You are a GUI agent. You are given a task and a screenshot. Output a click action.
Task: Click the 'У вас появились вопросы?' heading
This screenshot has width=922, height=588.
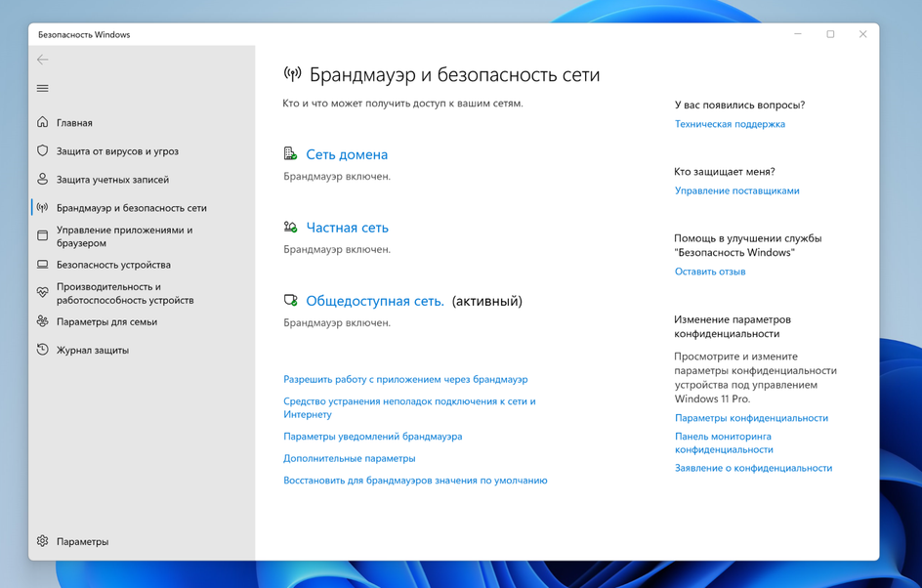coord(739,105)
